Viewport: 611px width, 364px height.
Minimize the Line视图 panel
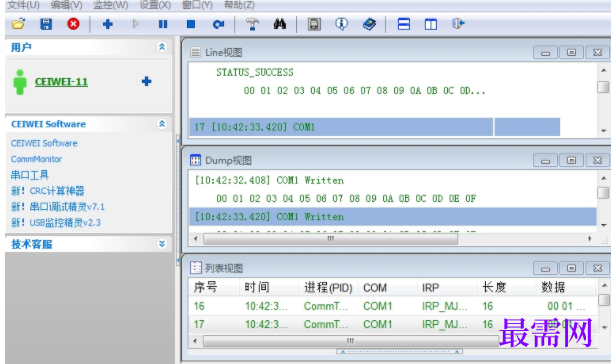pos(546,52)
